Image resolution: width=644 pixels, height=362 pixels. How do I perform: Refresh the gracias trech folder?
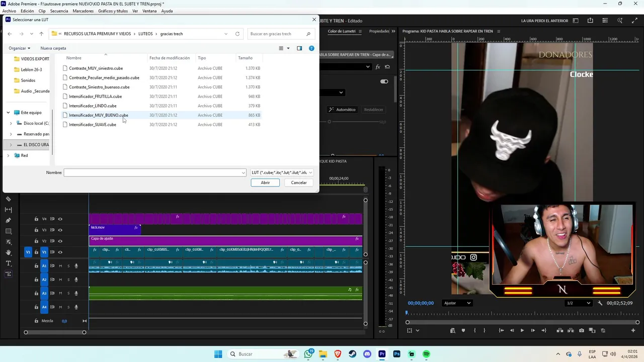pos(237,34)
